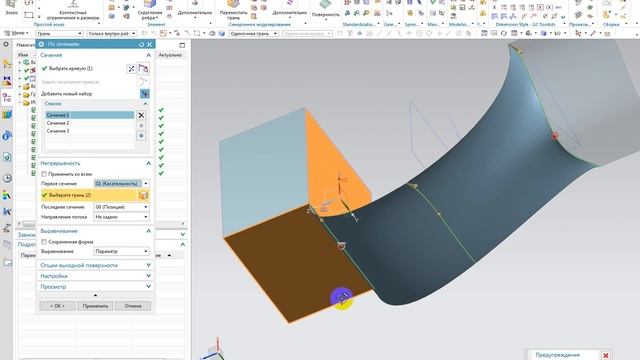
Task: Sort by the Актуально column header
Action: click(170, 55)
